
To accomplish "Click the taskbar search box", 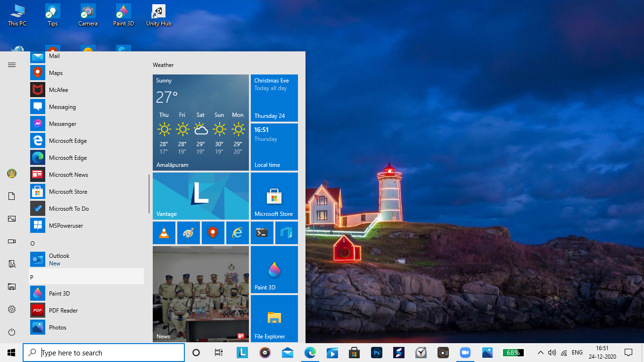I will click(x=104, y=353).
